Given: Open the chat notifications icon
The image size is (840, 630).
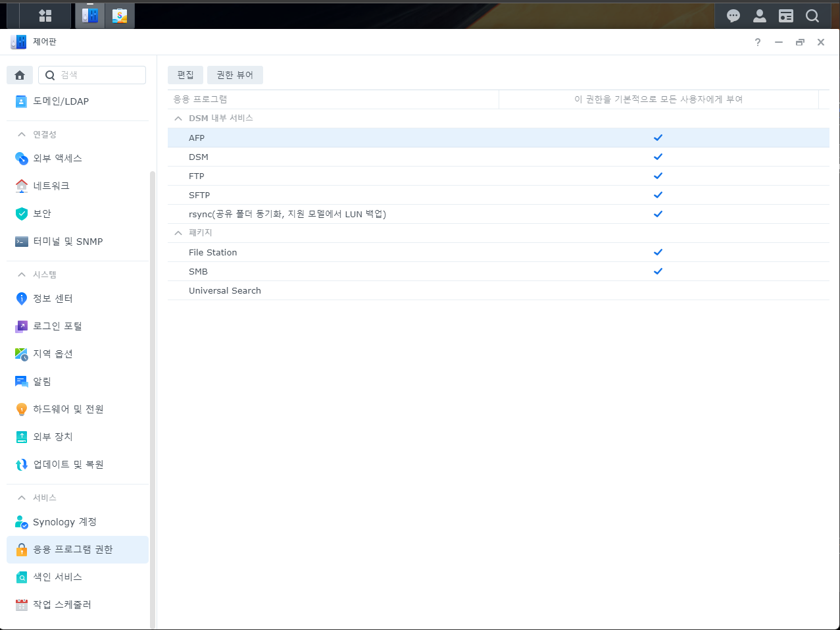Looking at the screenshot, I should [x=733, y=16].
